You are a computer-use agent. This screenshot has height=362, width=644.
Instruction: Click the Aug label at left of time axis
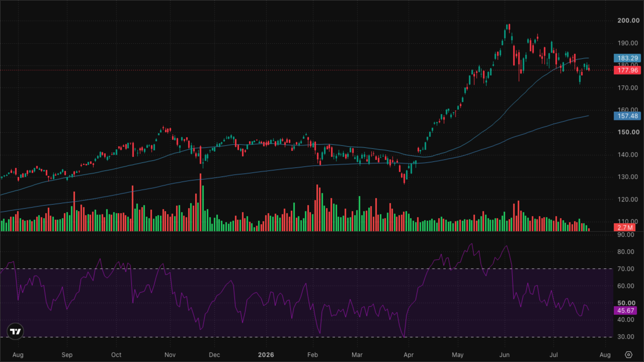click(x=18, y=355)
